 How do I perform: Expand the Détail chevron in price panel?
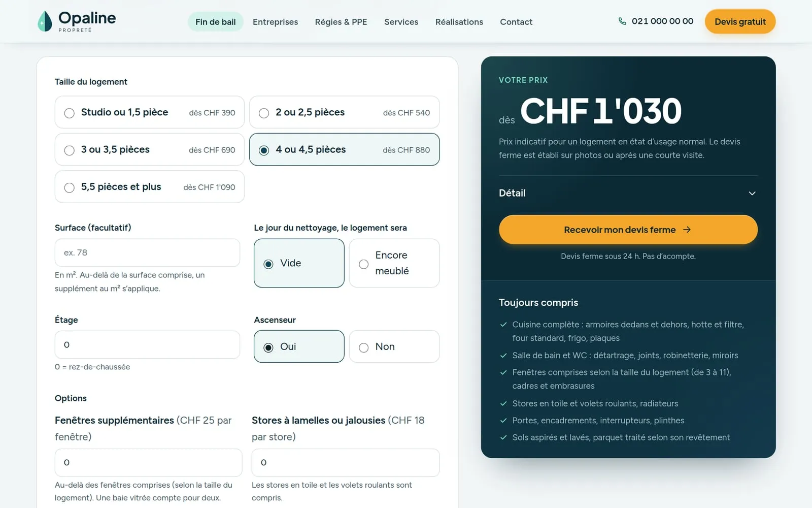(x=752, y=193)
